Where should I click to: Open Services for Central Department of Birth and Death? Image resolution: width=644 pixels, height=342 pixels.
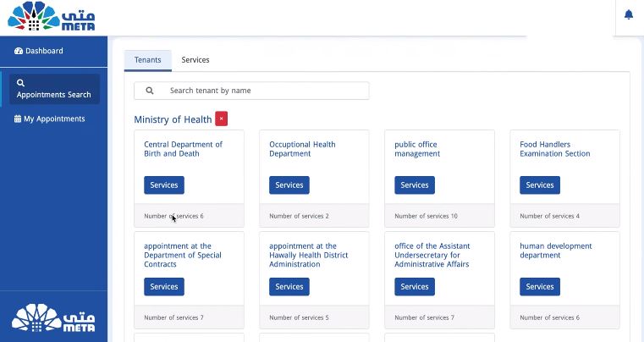coord(164,185)
